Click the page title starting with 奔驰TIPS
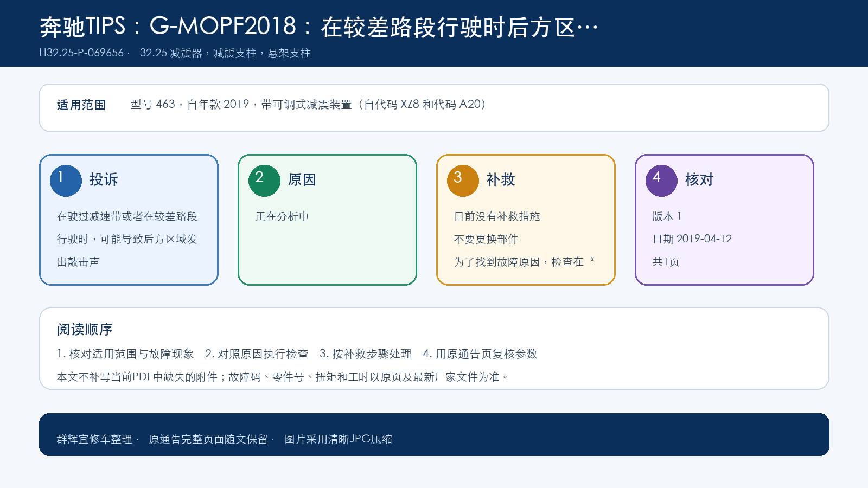The width and height of the screenshot is (868, 488). click(x=319, y=27)
